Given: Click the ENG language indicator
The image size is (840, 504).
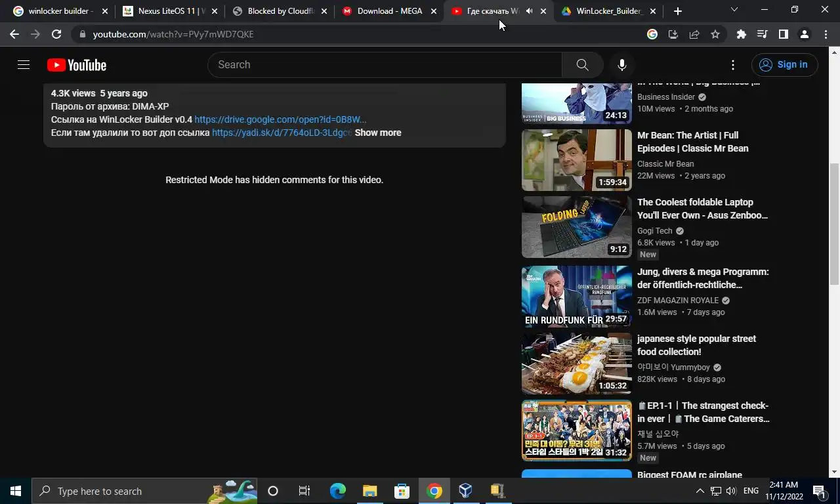Looking at the screenshot, I should [751, 491].
